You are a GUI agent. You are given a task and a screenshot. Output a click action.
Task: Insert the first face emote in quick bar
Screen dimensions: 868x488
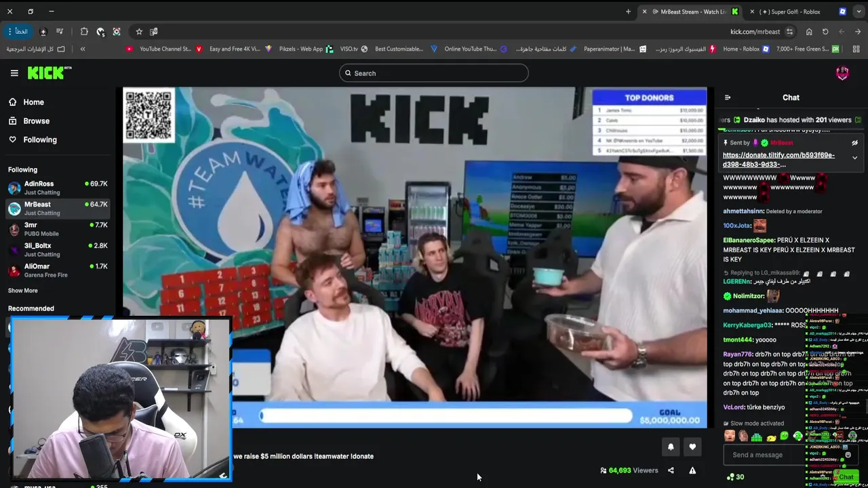pyautogui.click(x=730, y=436)
